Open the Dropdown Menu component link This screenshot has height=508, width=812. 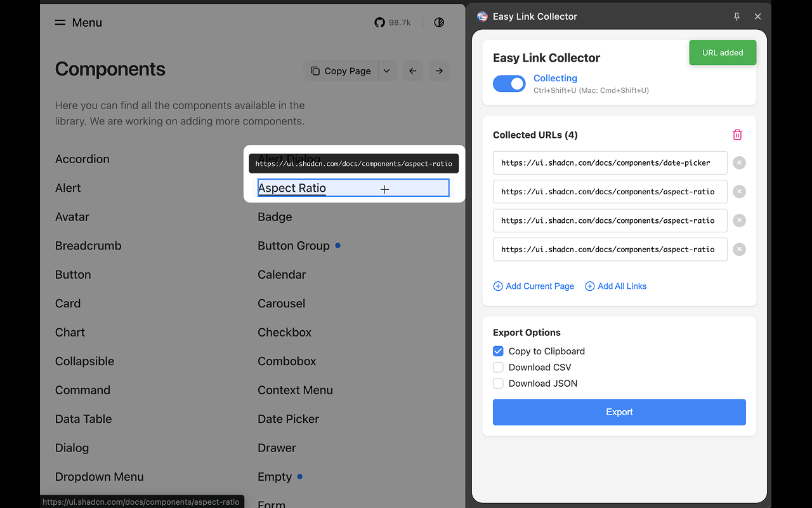[100, 477]
